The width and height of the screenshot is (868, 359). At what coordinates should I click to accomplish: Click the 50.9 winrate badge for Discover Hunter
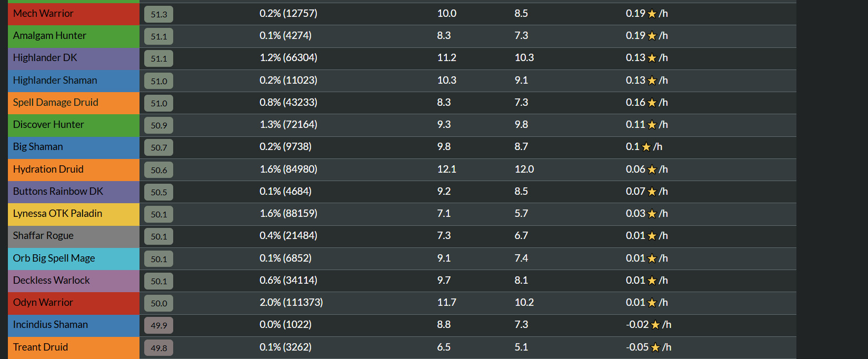click(159, 125)
